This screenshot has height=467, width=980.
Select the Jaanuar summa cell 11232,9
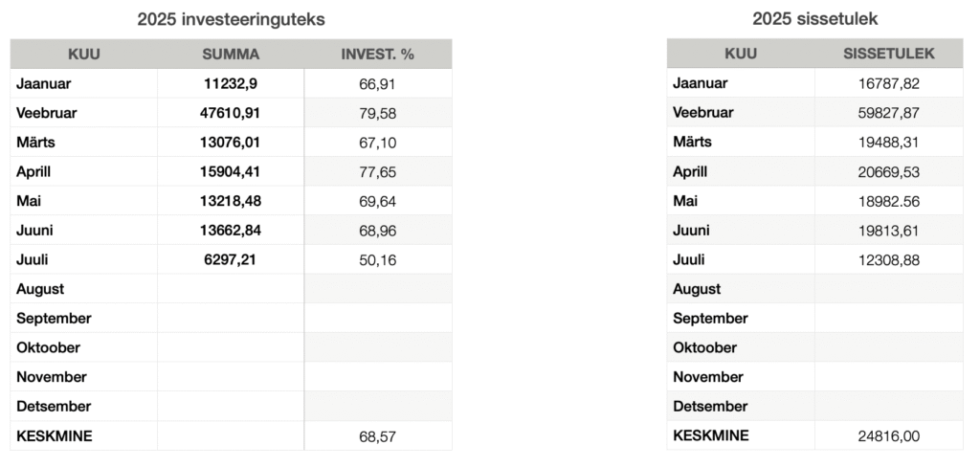[231, 84]
